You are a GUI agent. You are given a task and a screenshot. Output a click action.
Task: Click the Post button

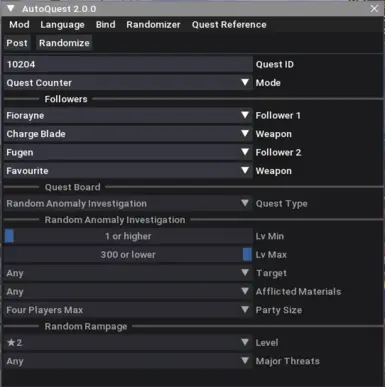(x=17, y=43)
